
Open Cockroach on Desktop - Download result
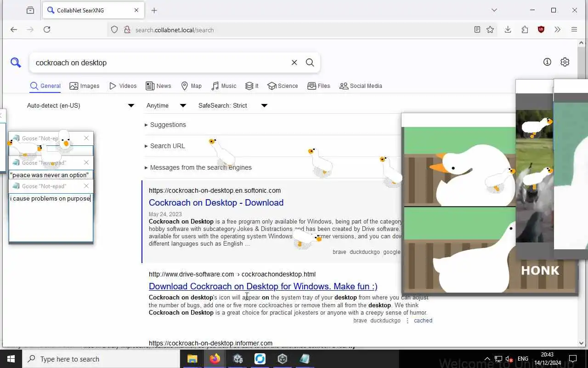coord(216,202)
